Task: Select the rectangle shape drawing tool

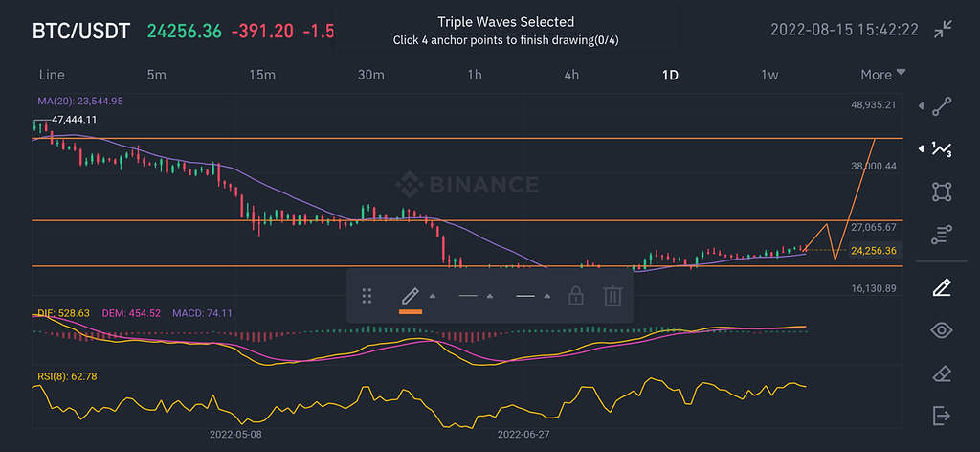Action: (943, 192)
